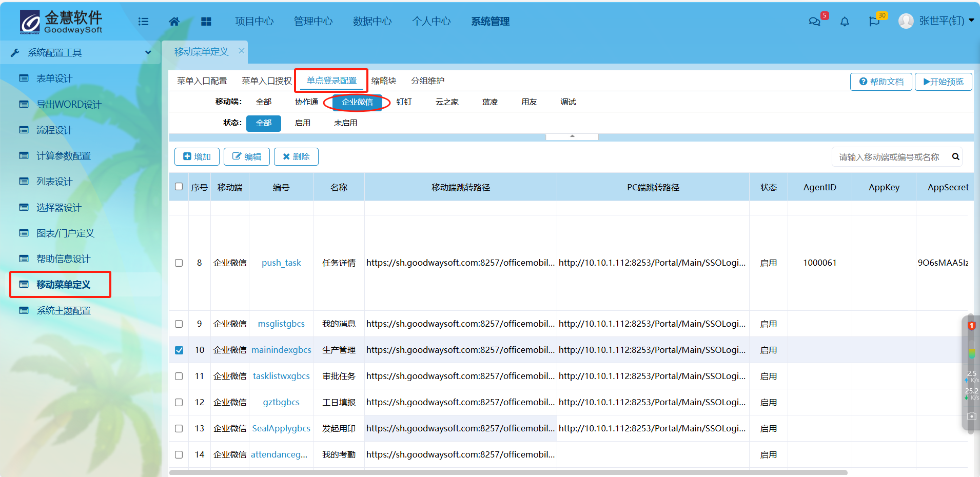Screen dimensions: 980x477
Task: Click the 计算参数配置 sidebar icon
Action: [x=24, y=155]
